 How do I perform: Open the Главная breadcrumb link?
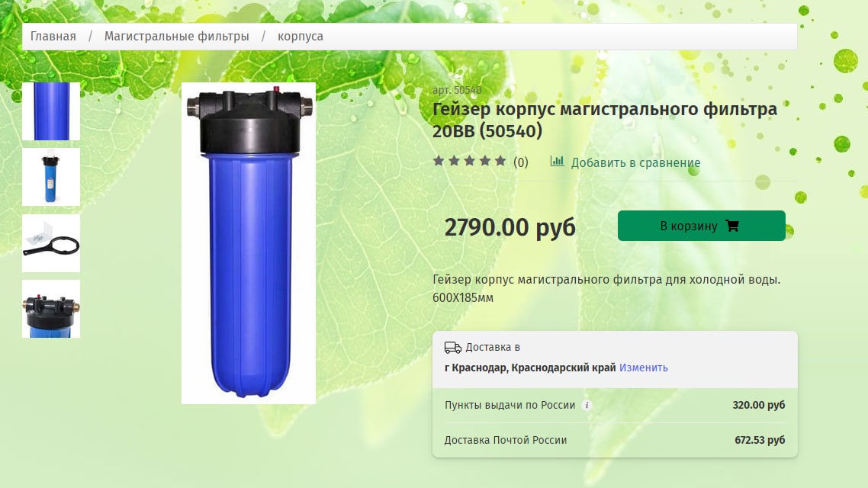(x=53, y=37)
